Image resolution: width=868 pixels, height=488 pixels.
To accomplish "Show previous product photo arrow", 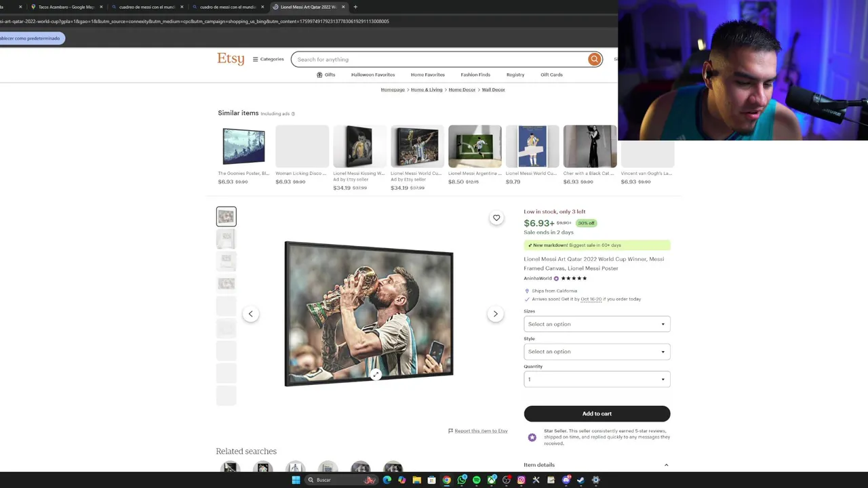I will point(250,314).
